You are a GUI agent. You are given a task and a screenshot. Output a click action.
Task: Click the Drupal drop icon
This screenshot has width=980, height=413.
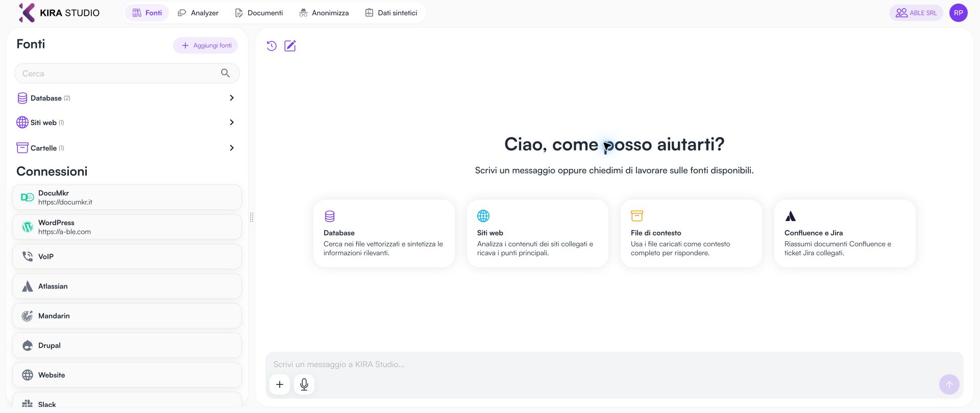point(28,346)
